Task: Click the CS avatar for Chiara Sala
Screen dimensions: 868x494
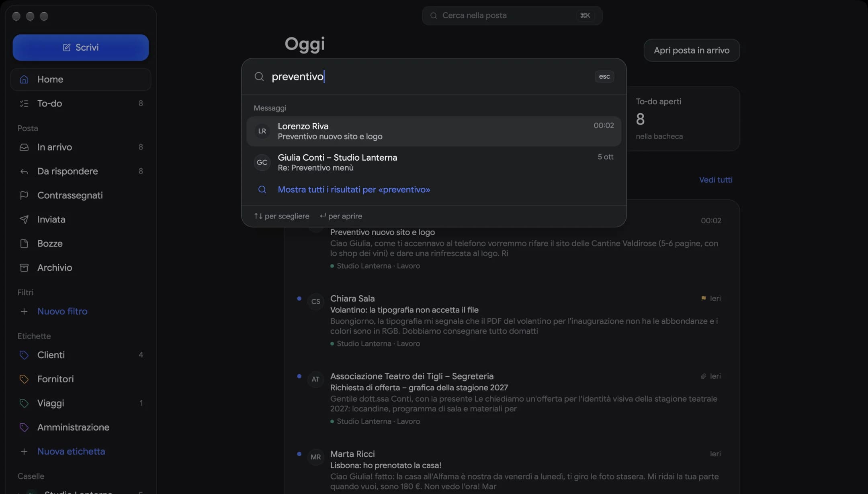Action: [x=316, y=302]
